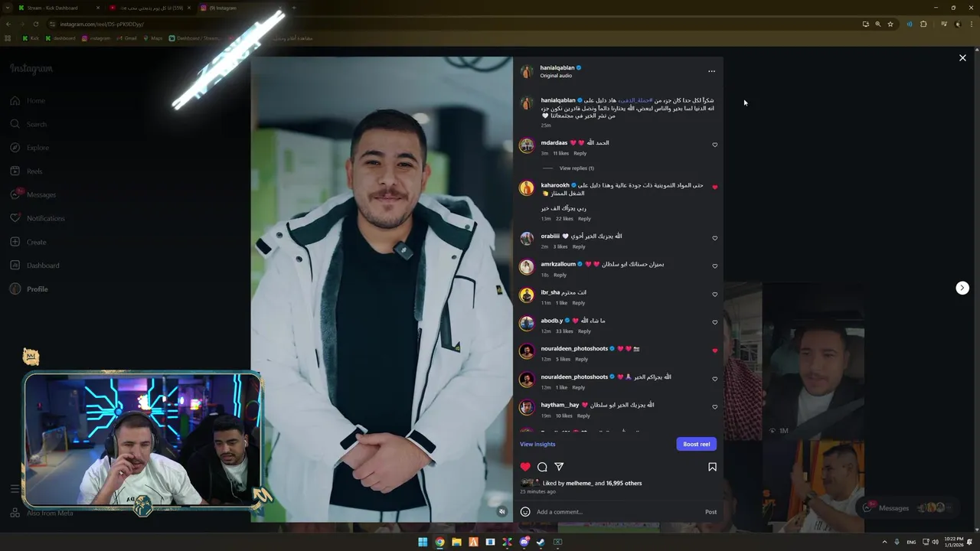Screen dimensions: 980x551
Task: Open the emoji picker in the comment box
Action: (525, 512)
